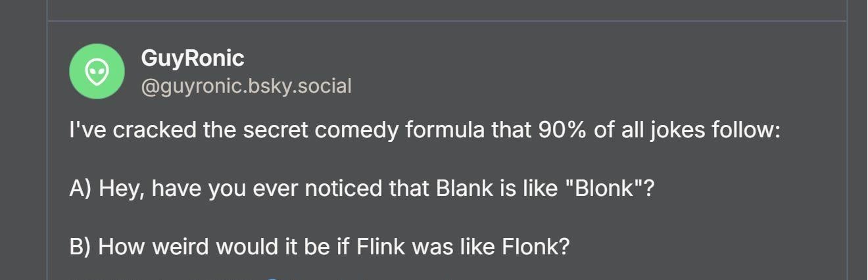868x280 pixels.
Task: Click the green alien avatar icon
Action: [97, 72]
